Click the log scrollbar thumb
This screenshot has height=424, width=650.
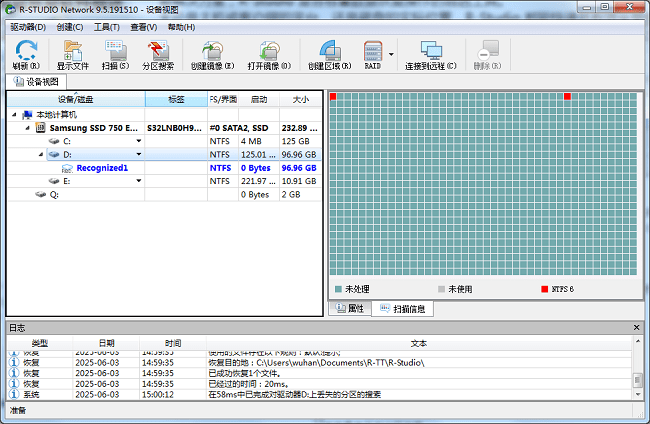638,379
